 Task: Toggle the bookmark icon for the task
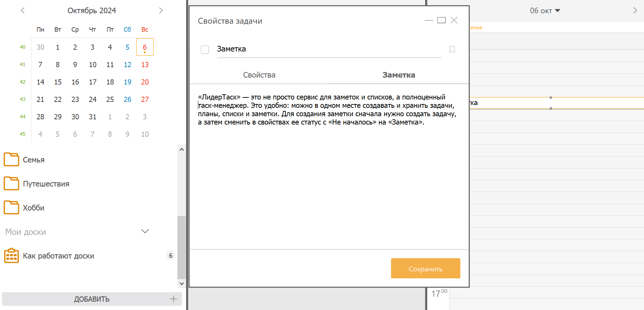[452, 50]
